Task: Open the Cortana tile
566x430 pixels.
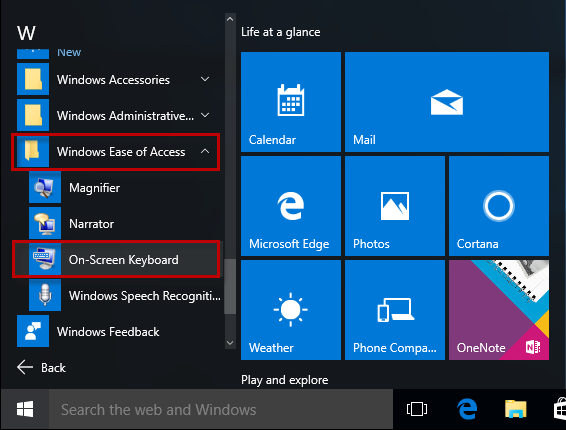Action: click(x=499, y=206)
